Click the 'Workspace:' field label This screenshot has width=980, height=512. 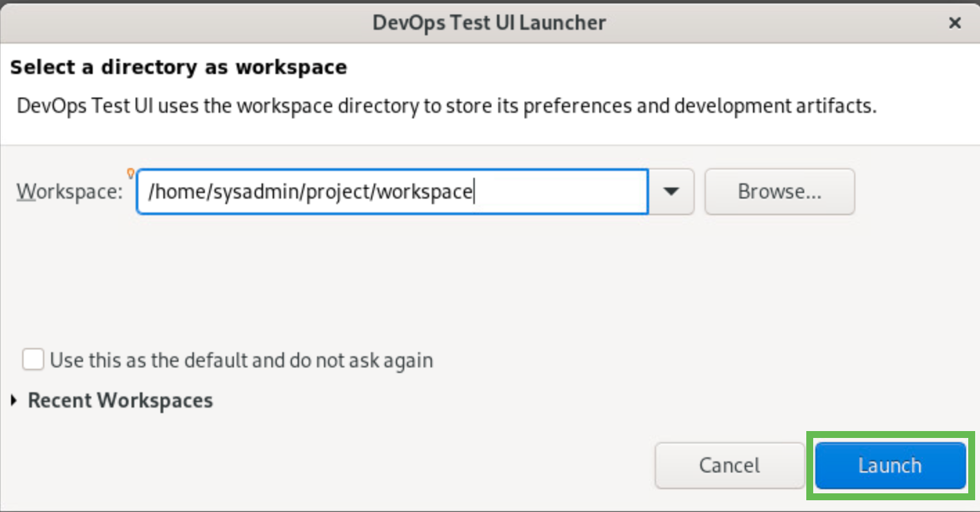[69, 192]
